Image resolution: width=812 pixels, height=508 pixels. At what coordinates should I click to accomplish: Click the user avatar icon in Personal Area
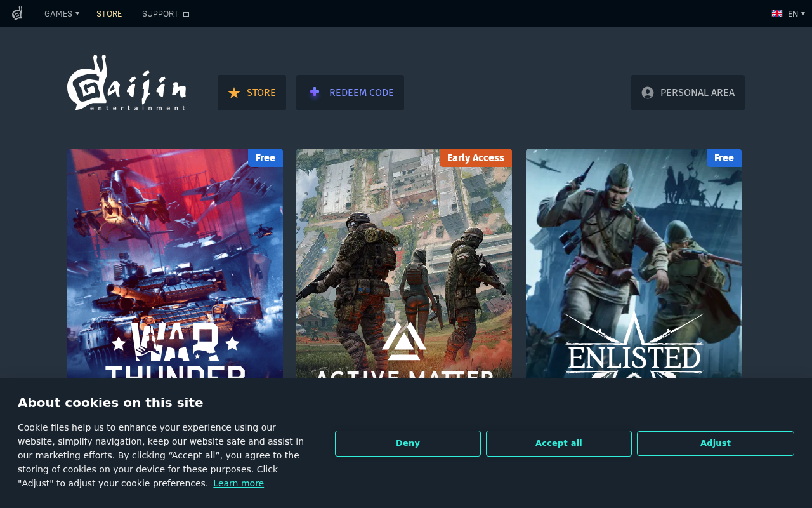[x=648, y=93]
